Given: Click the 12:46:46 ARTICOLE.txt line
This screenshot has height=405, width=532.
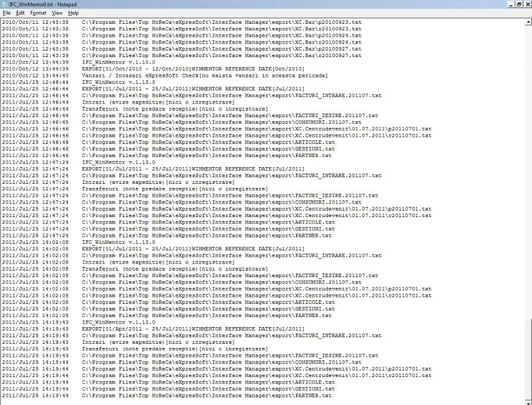Looking at the screenshot, I should coord(169,142).
